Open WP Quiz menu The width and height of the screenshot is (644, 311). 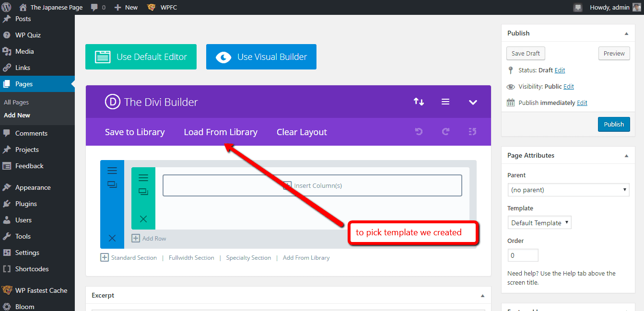[x=28, y=35]
